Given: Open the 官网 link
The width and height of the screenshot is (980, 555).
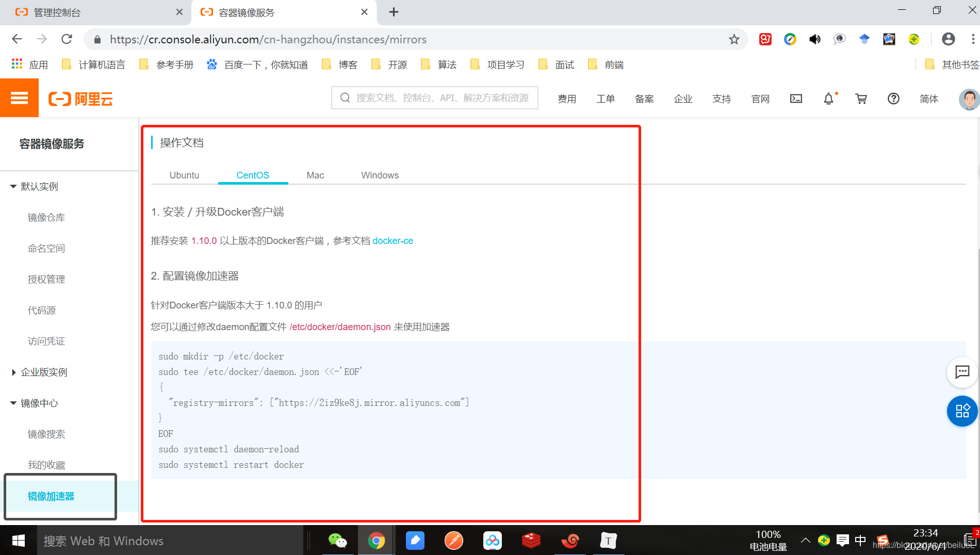Looking at the screenshot, I should (760, 99).
